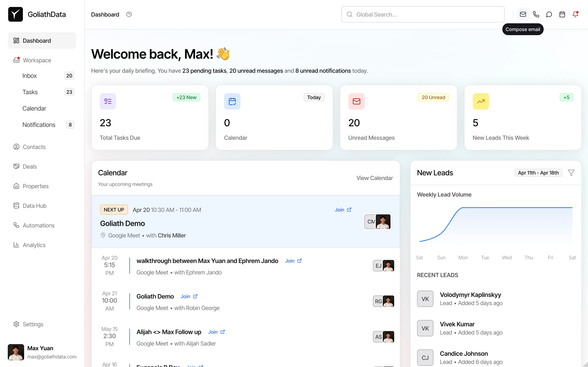Join the Goliath Demo meeting
The width and height of the screenshot is (588, 367).
coord(343,210)
